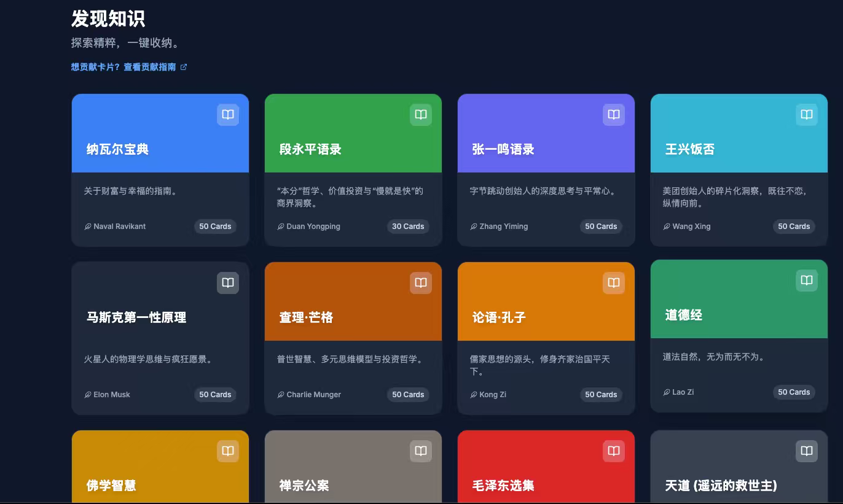
Task: Click the 30 Cards badge on 段永平语录
Action: pyautogui.click(x=408, y=227)
